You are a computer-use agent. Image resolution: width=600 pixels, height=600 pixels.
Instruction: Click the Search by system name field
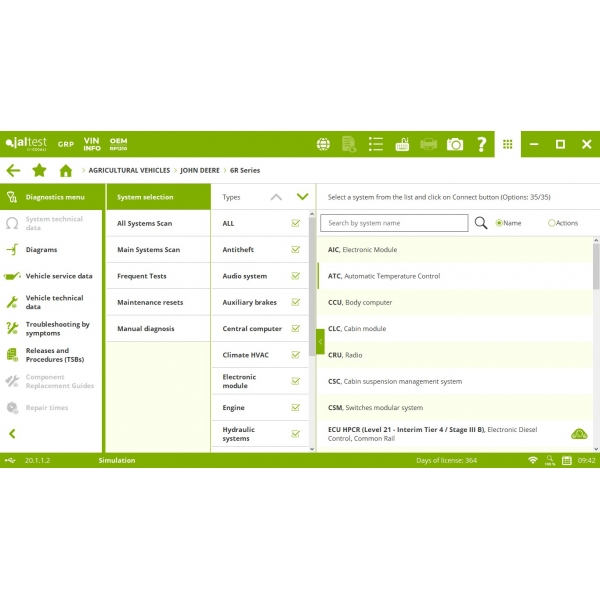(x=396, y=223)
